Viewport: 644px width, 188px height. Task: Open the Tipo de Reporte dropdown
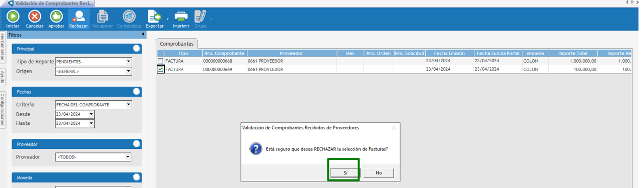coord(129,62)
